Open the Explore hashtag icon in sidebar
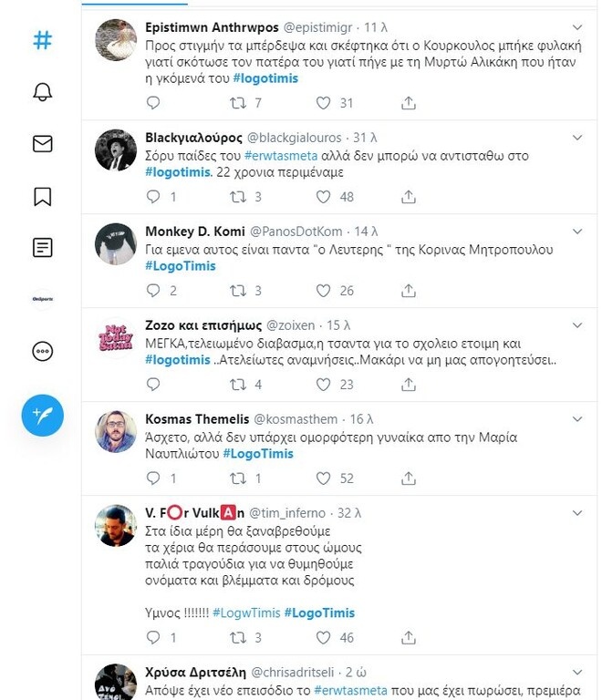 pyautogui.click(x=42, y=41)
